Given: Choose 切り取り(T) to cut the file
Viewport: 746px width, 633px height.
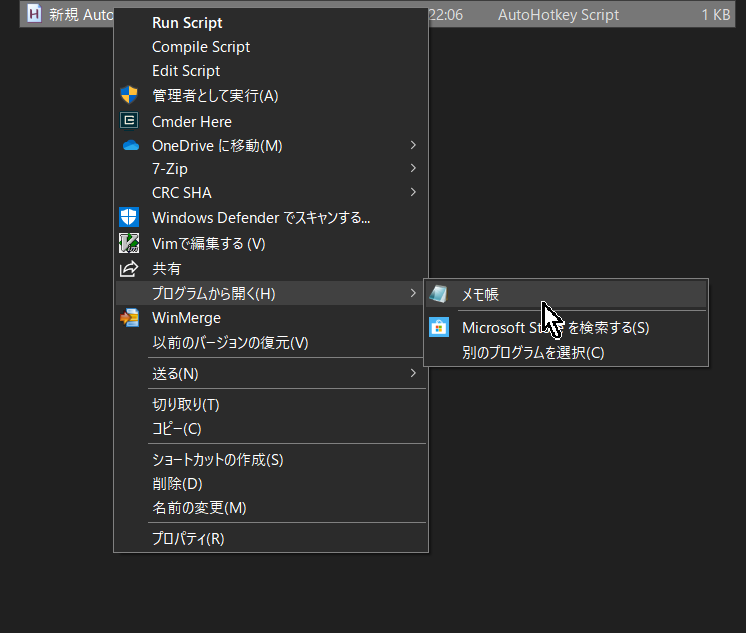Looking at the screenshot, I should pos(271,405).
